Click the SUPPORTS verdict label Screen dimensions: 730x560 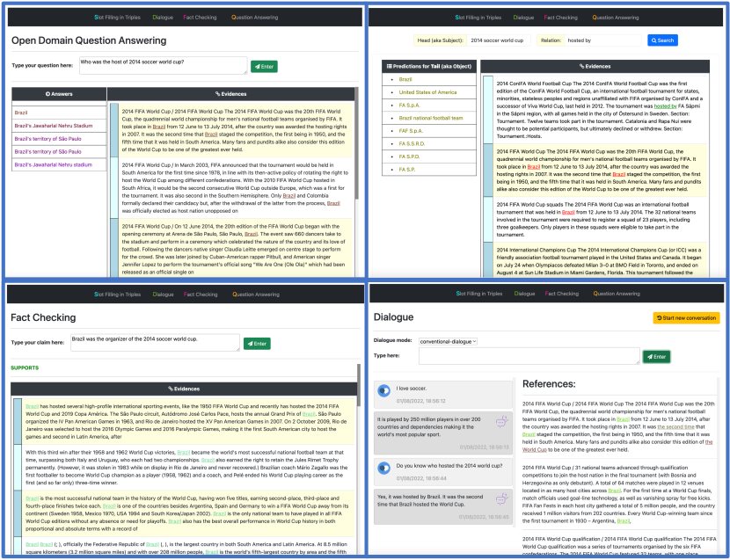point(25,367)
